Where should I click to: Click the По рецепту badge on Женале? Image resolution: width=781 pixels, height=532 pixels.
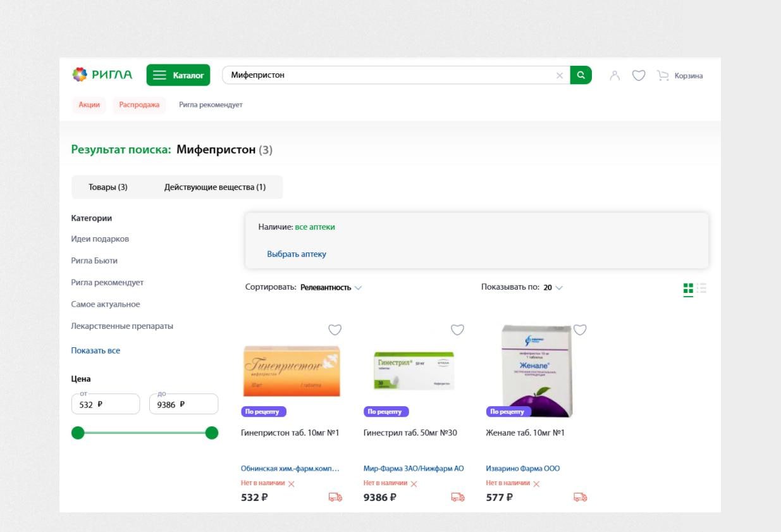(x=508, y=412)
